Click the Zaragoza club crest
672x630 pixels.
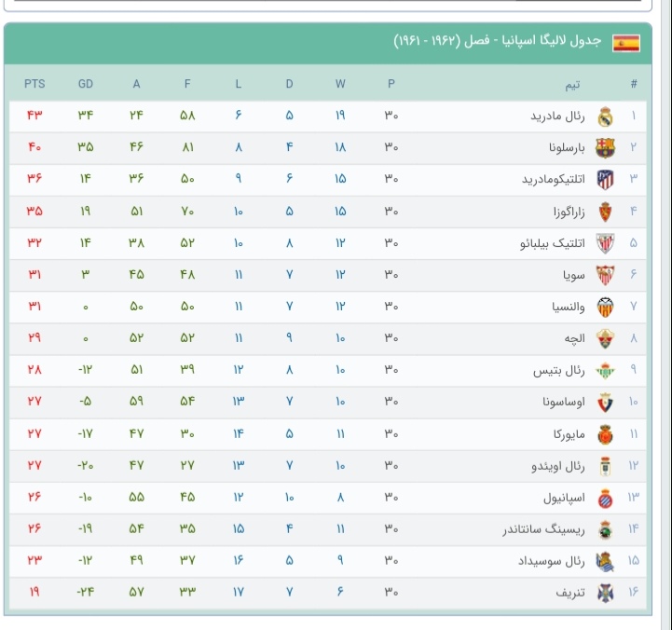(605, 212)
